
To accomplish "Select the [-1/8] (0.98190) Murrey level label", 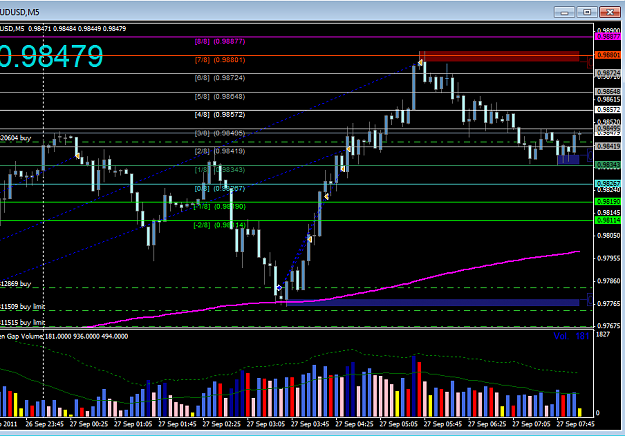I will pos(220,206).
